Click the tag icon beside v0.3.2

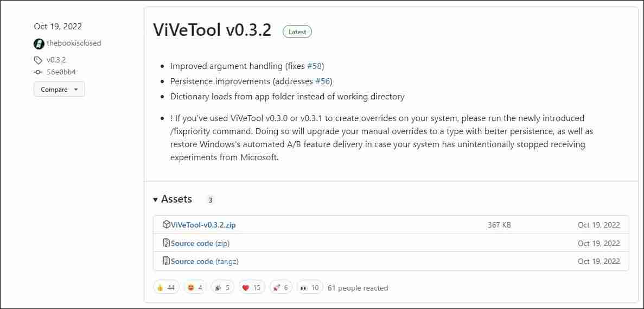pos(38,60)
